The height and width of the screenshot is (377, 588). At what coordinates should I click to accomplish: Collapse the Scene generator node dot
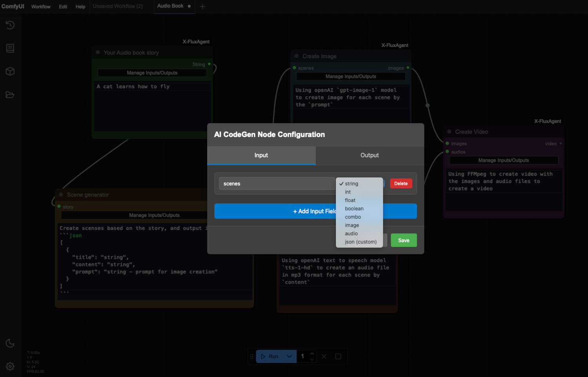61,194
